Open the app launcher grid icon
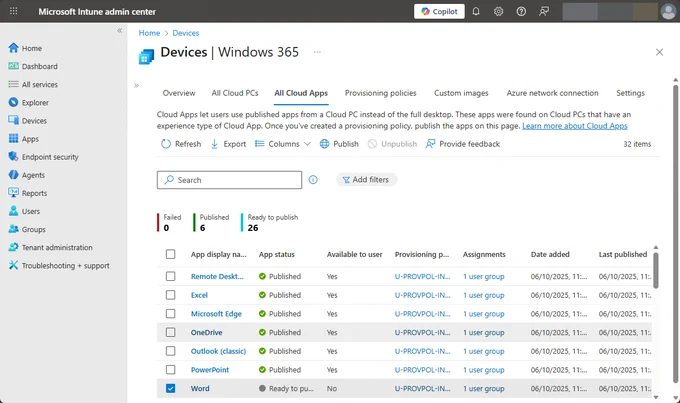 [x=13, y=11]
